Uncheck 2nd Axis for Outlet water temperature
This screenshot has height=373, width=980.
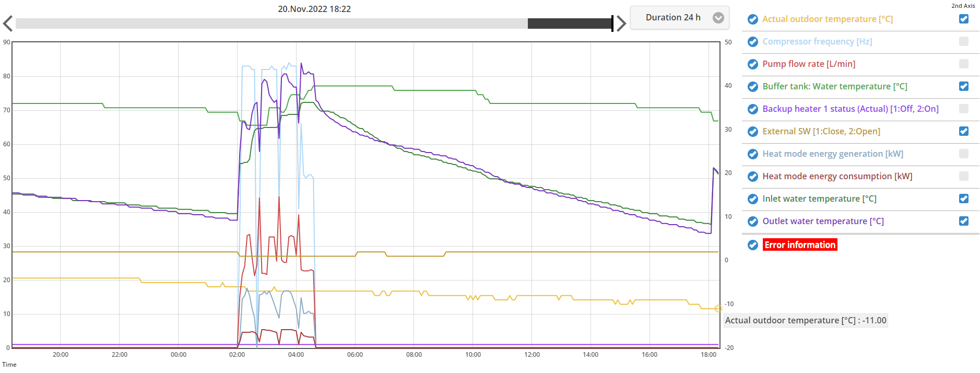963,221
